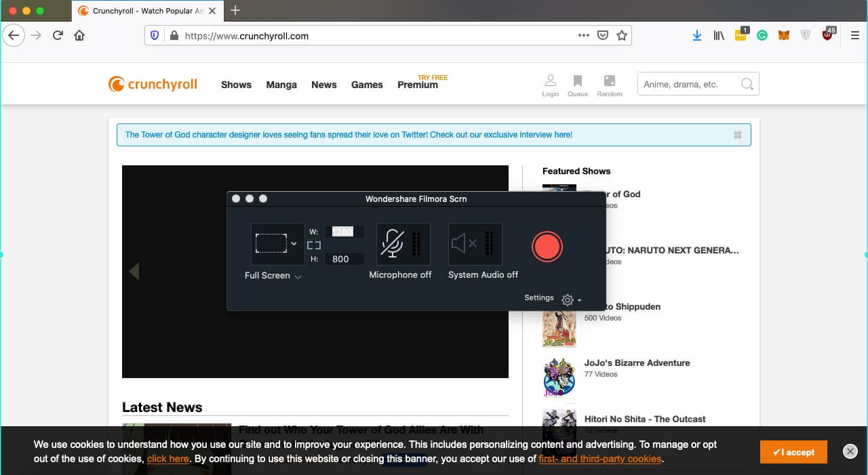Image resolution: width=868 pixels, height=475 pixels.
Task: Click the gray shield extension icon
Action: [x=806, y=36]
